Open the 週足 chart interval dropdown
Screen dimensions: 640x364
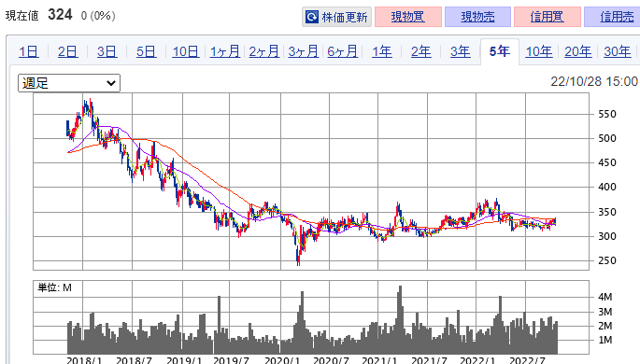(x=69, y=83)
